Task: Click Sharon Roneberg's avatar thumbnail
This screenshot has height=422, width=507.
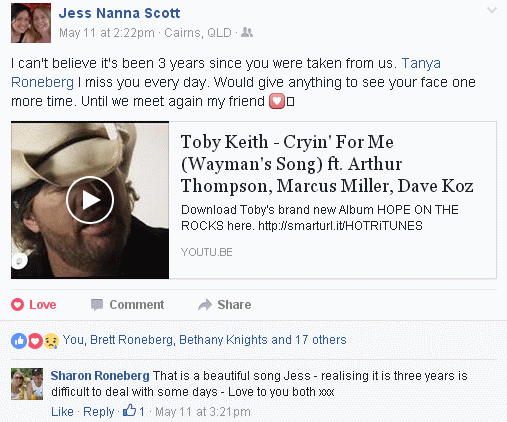Action: 27,384
